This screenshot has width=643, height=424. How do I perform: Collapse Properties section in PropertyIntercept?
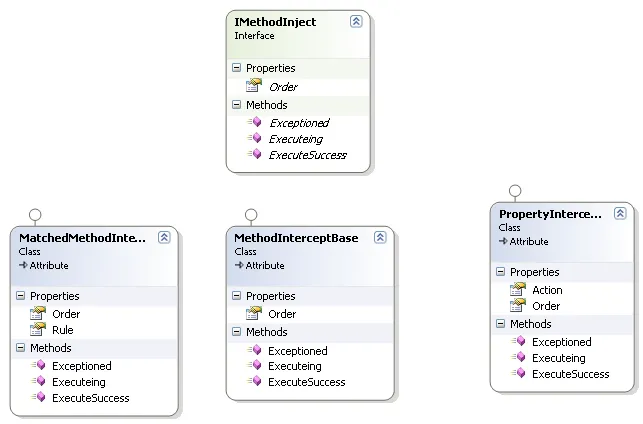(x=501, y=272)
